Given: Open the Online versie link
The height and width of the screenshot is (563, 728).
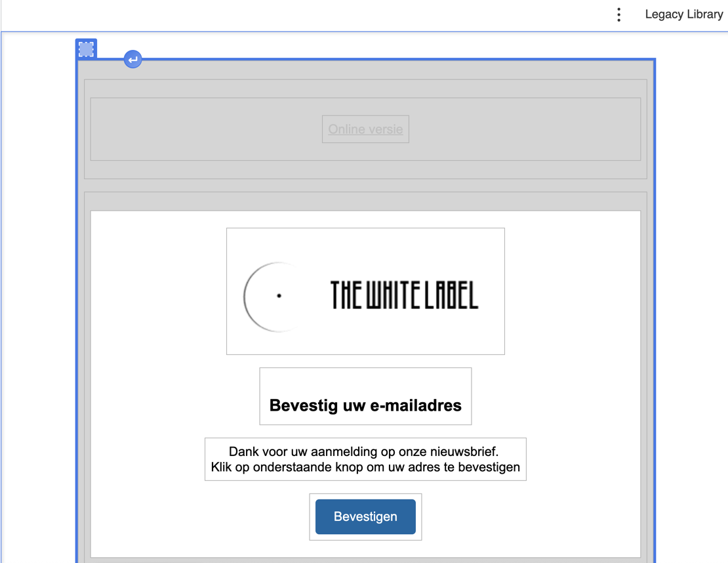Looking at the screenshot, I should (x=365, y=129).
